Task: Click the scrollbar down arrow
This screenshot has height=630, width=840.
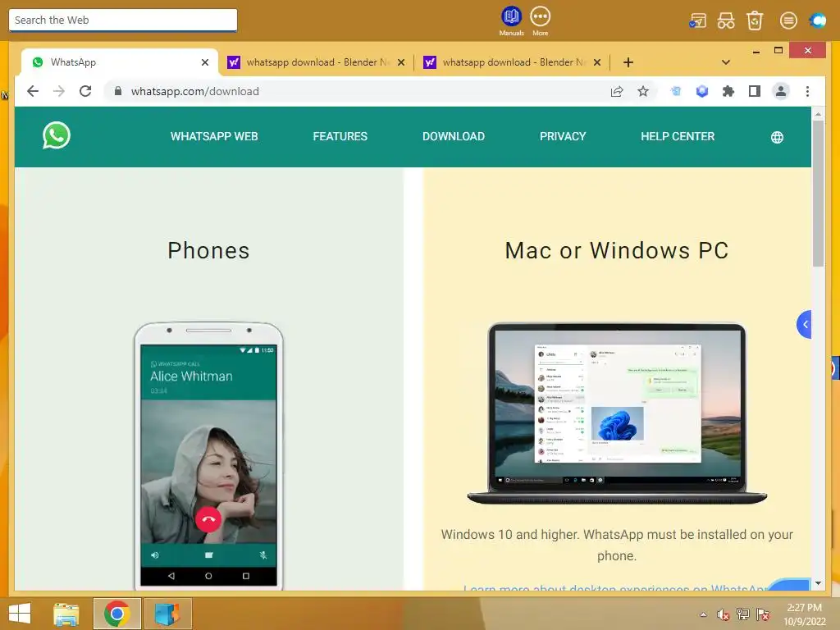Action: click(x=818, y=583)
